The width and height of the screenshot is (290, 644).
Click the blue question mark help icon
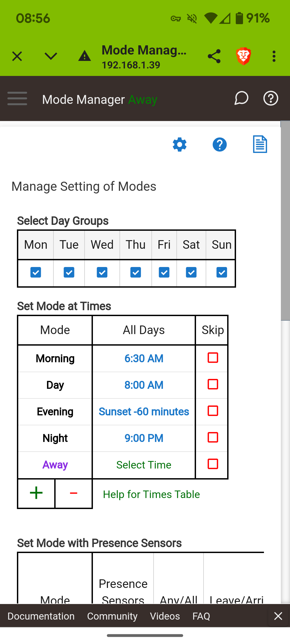coord(220,145)
